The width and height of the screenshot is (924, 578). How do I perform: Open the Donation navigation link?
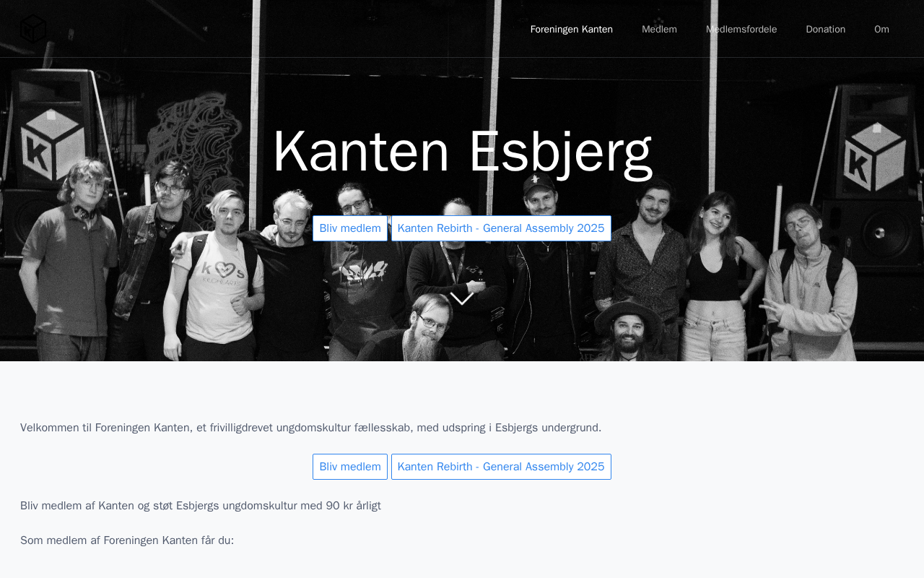(x=826, y=29)
